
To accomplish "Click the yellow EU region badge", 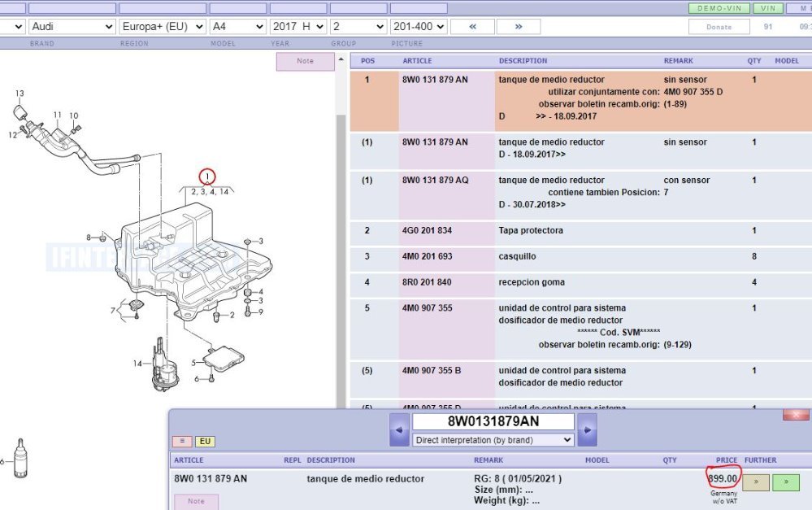I will click(x=205, y=441).
